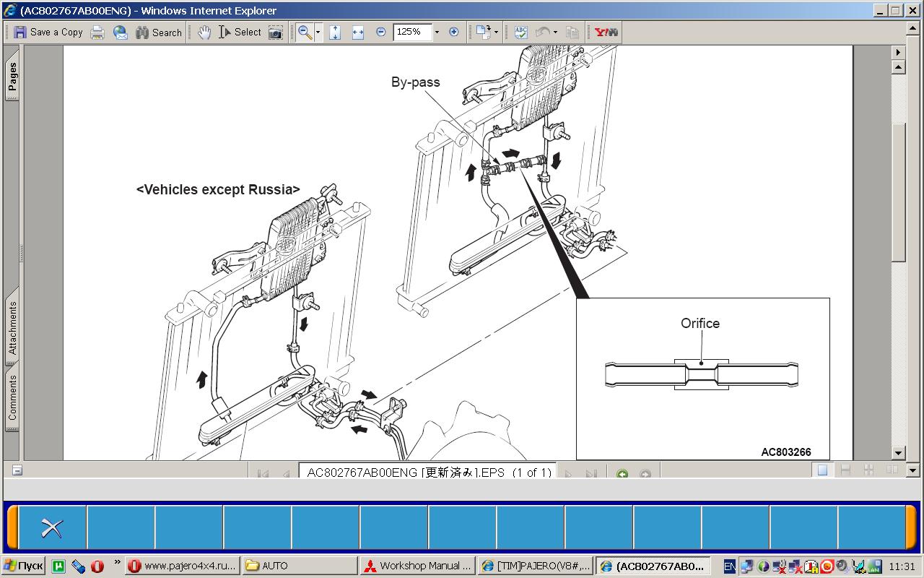
Task: Click the vertical scrollbar down arrow
Action: 898,453
